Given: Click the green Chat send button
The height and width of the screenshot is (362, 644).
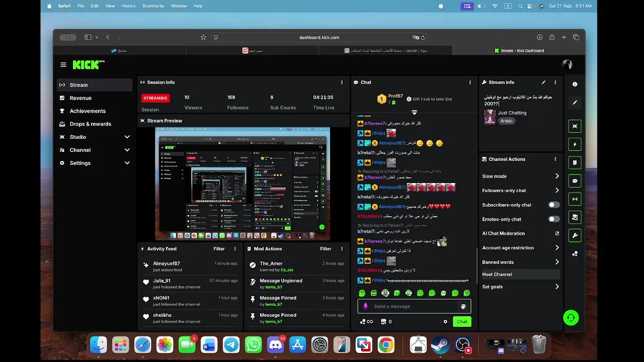Looking at the screenshot, I should (x=462, y=322).
